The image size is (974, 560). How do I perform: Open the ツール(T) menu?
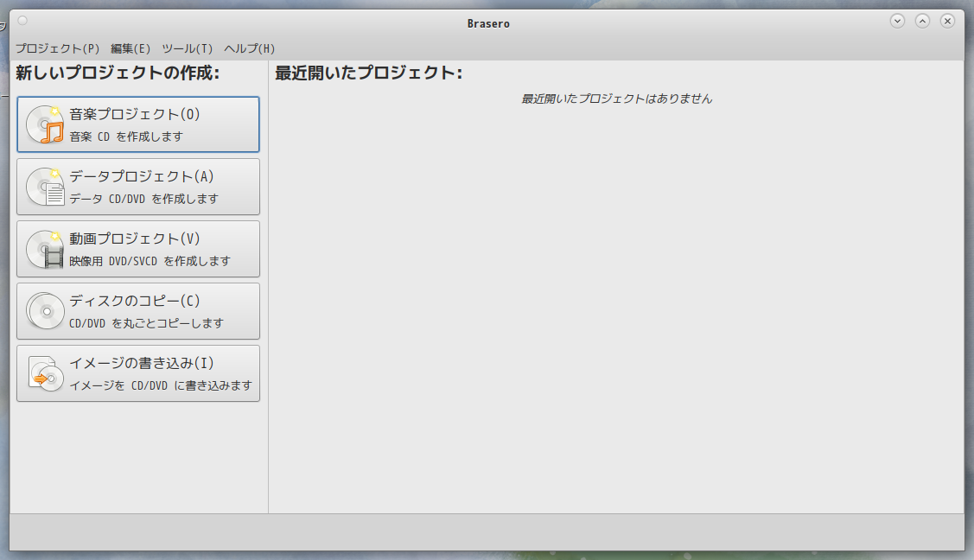coord(187,48)
